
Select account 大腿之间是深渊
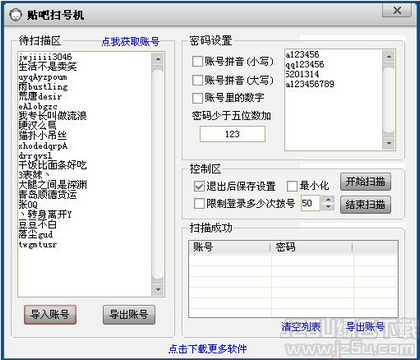coord(53,185)
